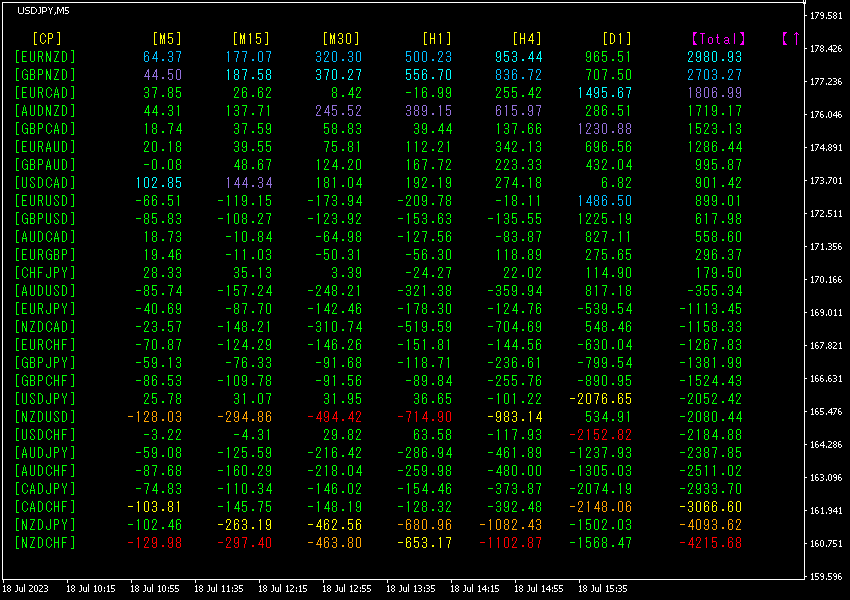Click the [CADJPY] pair label
850x600 pixels.
[x=45, y=489]
